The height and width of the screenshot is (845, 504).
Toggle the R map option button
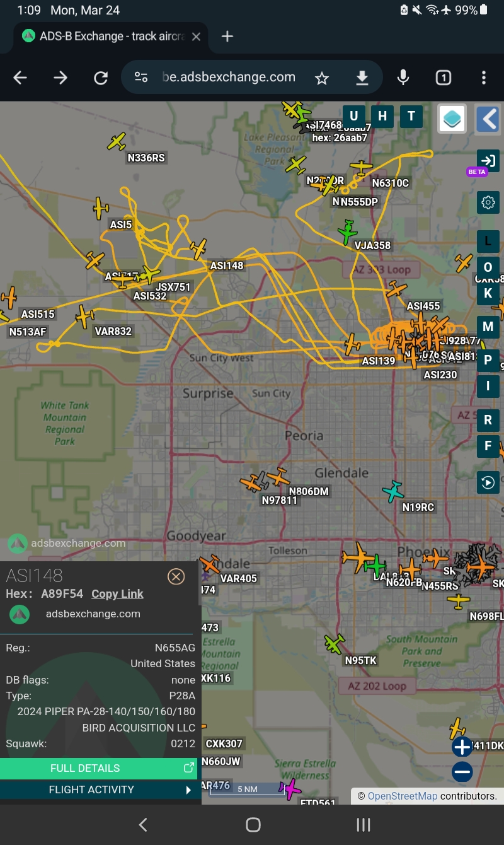[x=488, y=421]
